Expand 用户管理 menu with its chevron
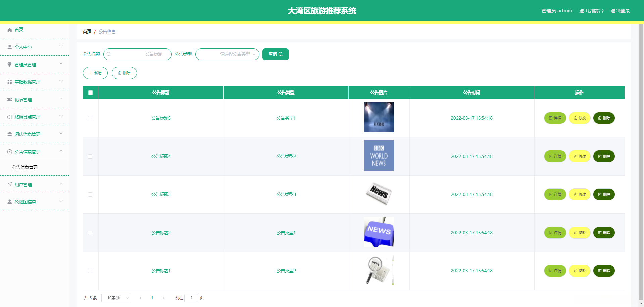This screenshot has height=307, width=644. (61, 184)
